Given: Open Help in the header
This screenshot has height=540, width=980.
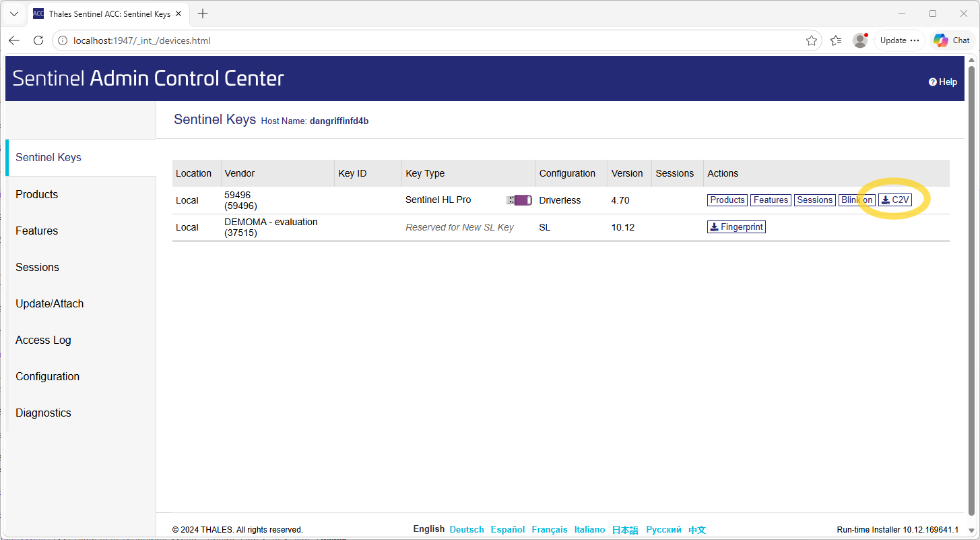Looking at the screenshot, I should (943, 82).
